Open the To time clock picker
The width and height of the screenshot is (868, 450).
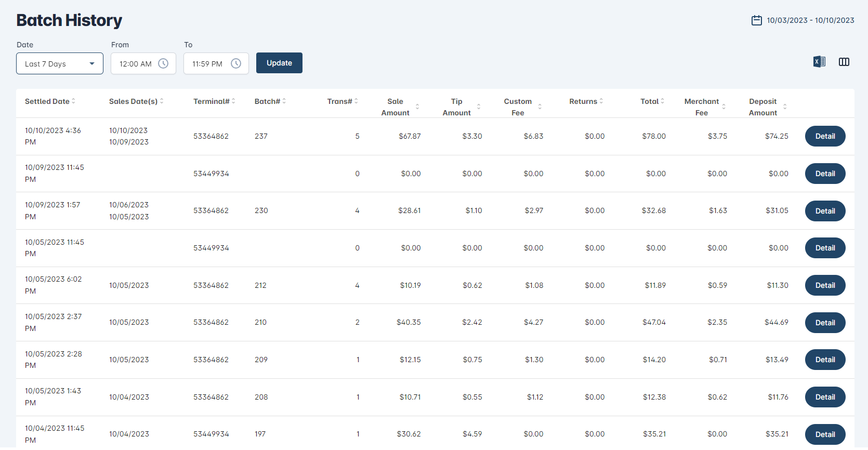click(236, 63)
